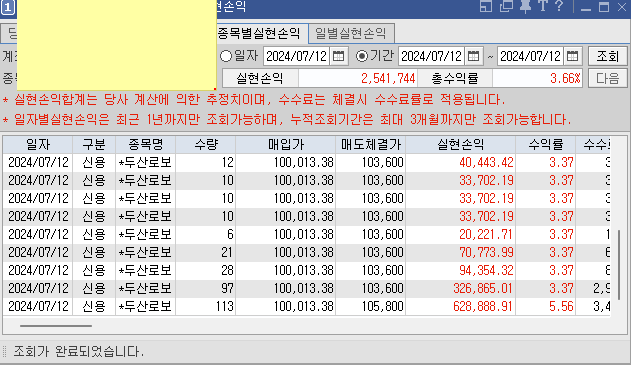This screenshot has width=631, height=365.
Task: Click realized profit value 628,888.91
Action: (483, 306)
